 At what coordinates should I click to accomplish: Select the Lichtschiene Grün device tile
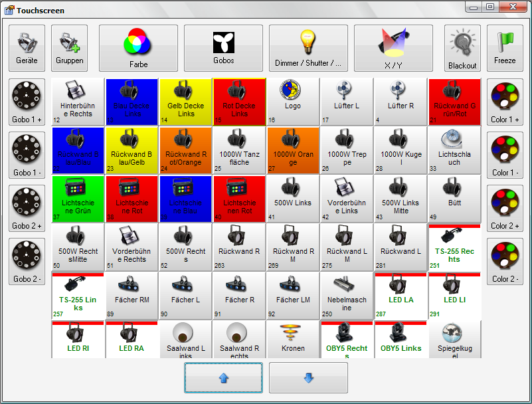pos(78,198)
